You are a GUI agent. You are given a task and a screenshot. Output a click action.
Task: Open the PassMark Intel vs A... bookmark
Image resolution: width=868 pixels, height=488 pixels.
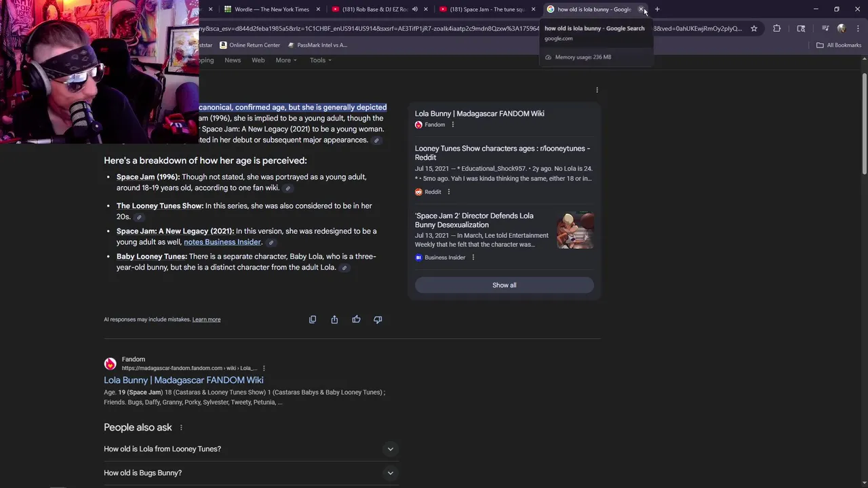pyautogui.click(x=317, y=45)
